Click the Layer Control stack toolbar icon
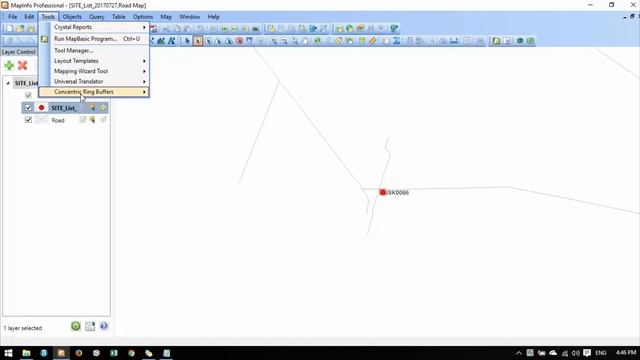Viewport: 640px width, 360px height. tap(362, 41)
